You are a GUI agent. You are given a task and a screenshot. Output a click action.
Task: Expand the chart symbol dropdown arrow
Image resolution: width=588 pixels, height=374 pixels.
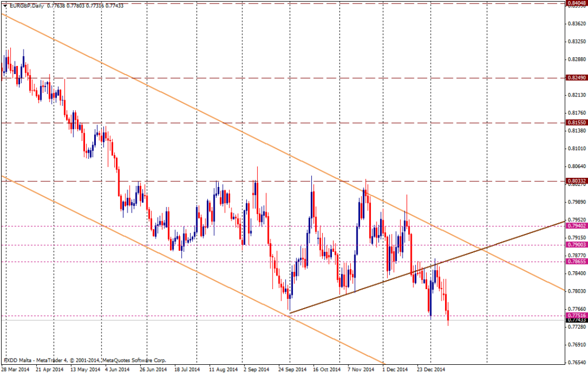click(x=5, y=5)
